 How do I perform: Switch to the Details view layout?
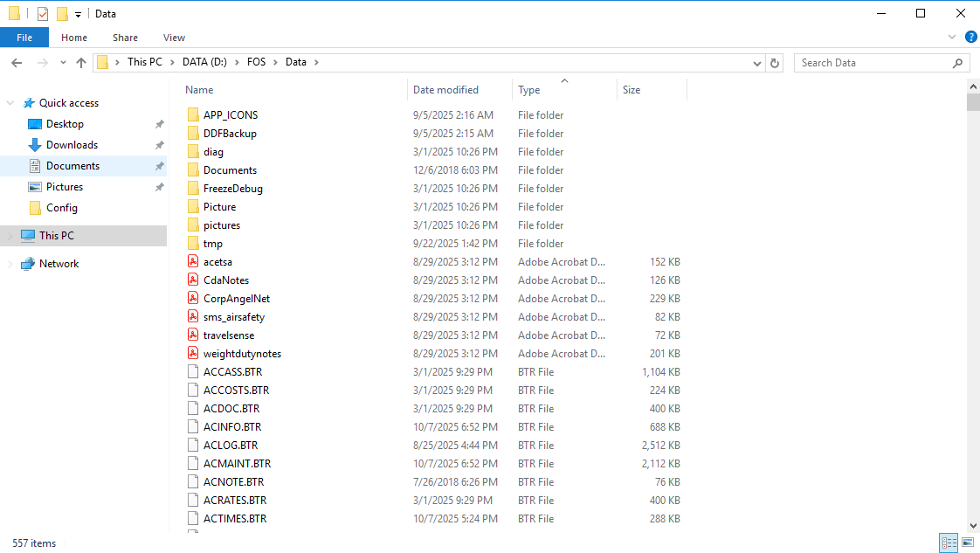(949, 543)
